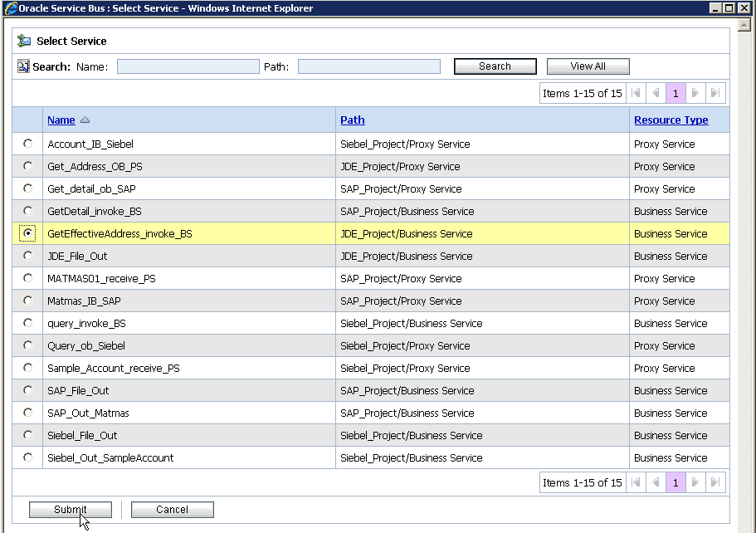Click first-page arrow in top pagination bar

(637, 93)
